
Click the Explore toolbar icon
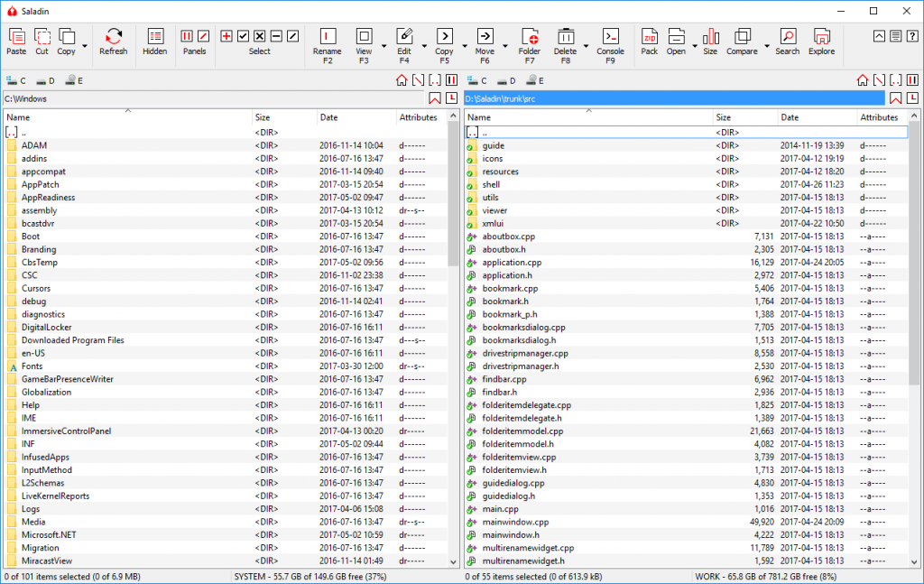[x=821, y=42]
